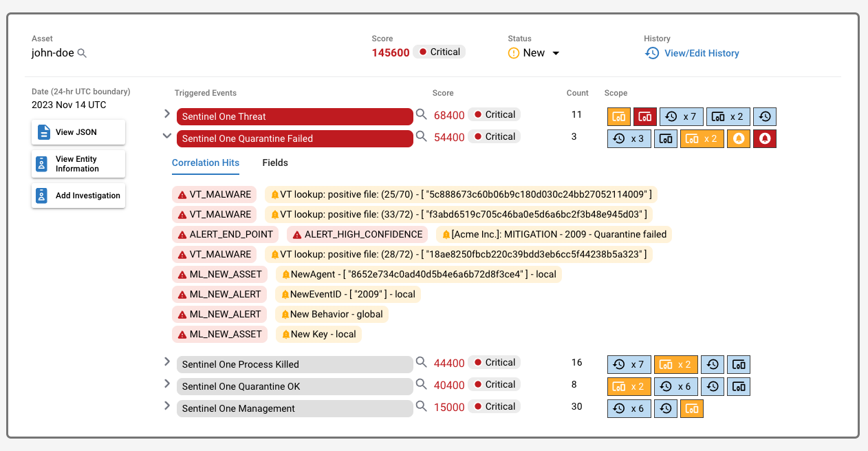Blue device badge in Quarantine Failed row
The width and height of the screenshot is (868, 451).
[x=666, y=138]
